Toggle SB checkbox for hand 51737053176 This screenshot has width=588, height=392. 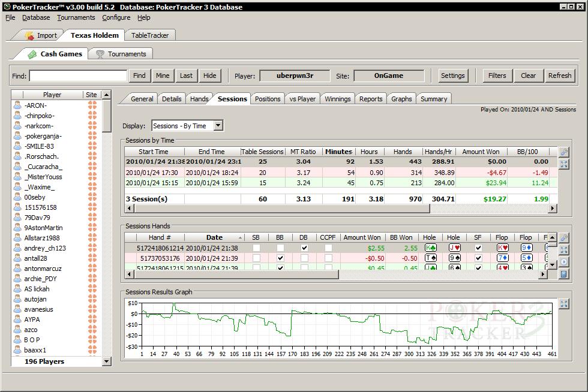coord(257,258)
